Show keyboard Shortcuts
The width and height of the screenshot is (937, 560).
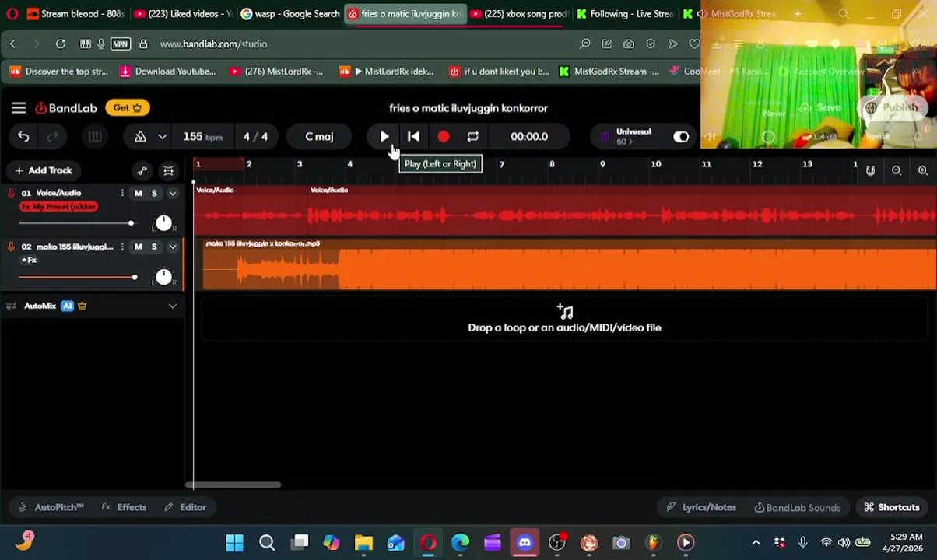pos(892,507)
